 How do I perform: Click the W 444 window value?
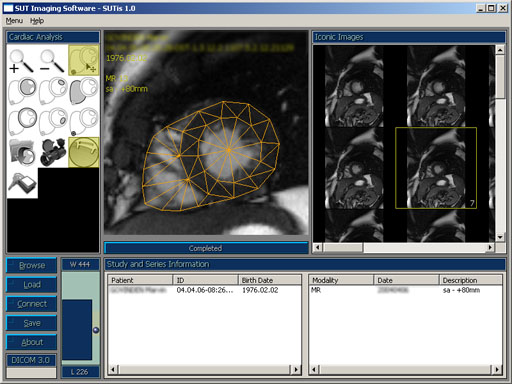click(80, 264)
